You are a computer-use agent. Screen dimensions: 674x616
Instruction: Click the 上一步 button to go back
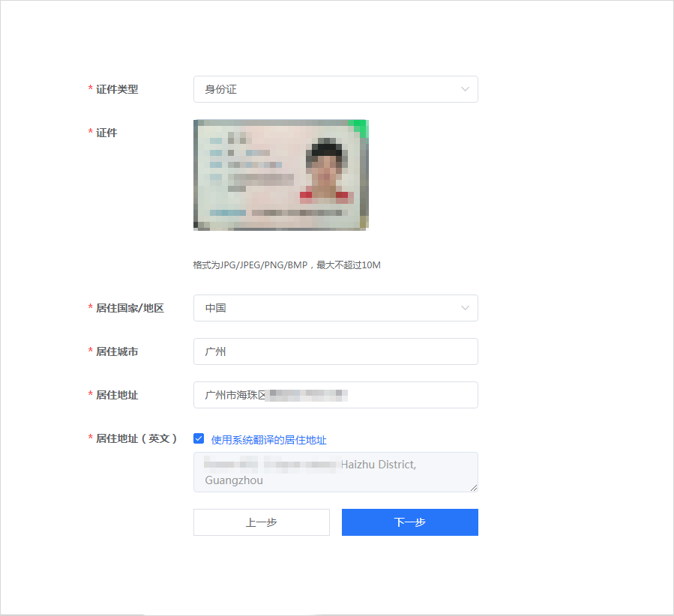(261, 522)
